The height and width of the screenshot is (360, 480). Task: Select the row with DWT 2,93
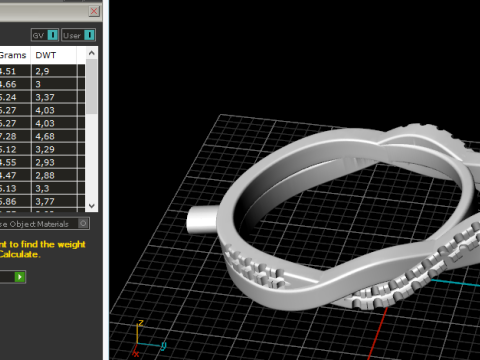[42, 162]
